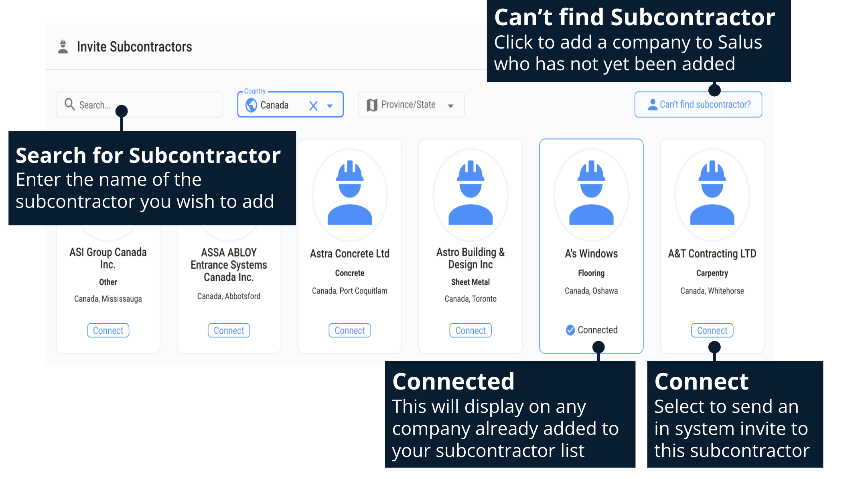Click A&T Contracting LTD worker avatar
The image size is (868, 479).
(712, 195)
